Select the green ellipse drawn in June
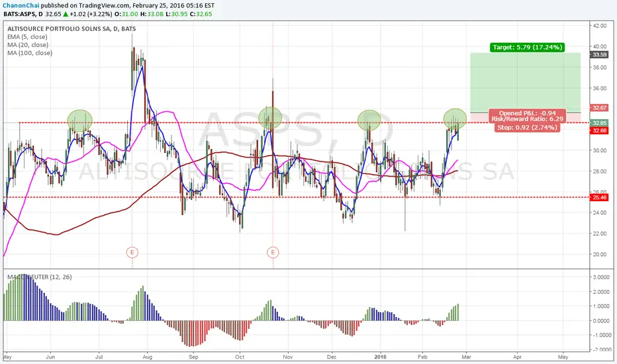617x364 pixels. [x=80, y=121]
